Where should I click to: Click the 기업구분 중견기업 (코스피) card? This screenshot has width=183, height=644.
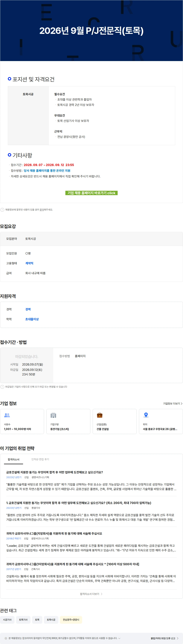point(68,421)
